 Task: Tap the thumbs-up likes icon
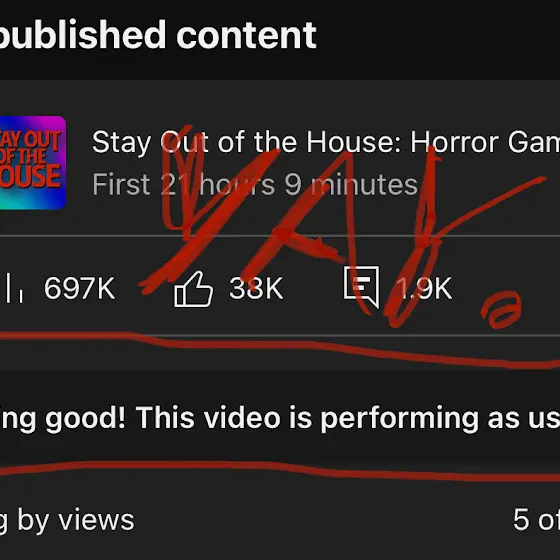[193, 289]
